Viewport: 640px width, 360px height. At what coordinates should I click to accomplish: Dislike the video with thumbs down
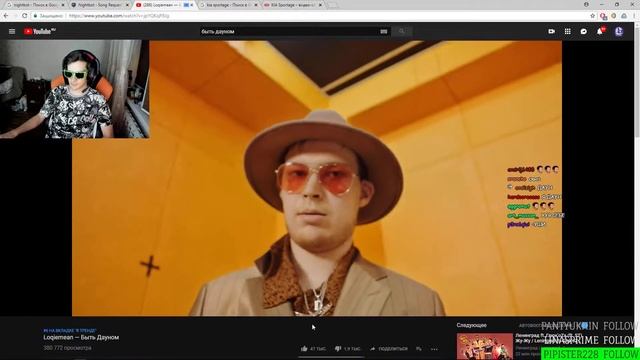(348, 349)
